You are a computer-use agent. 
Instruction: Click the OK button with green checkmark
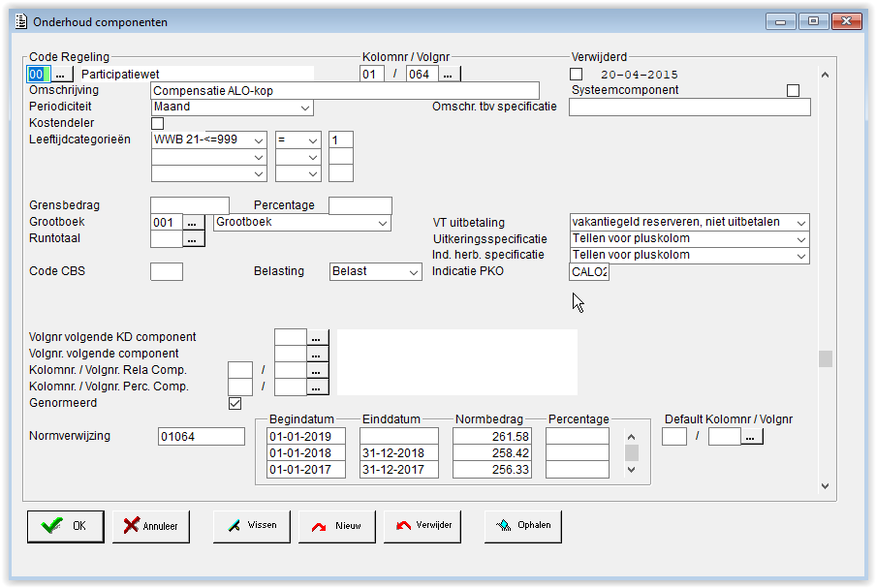(x=65, y=526)
